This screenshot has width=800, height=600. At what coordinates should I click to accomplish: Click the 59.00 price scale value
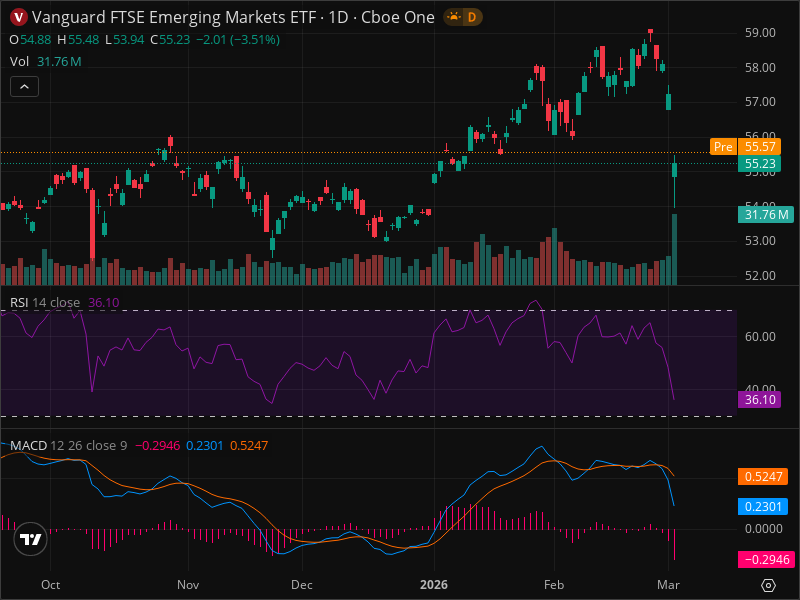[x=760, y=33]
